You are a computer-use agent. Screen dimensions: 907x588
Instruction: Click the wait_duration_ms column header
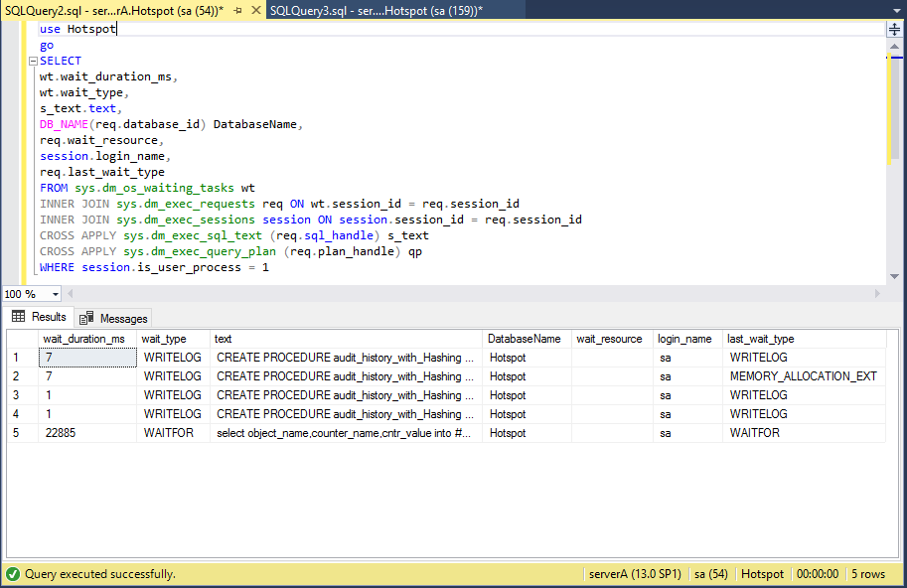[x=83, y=339]
